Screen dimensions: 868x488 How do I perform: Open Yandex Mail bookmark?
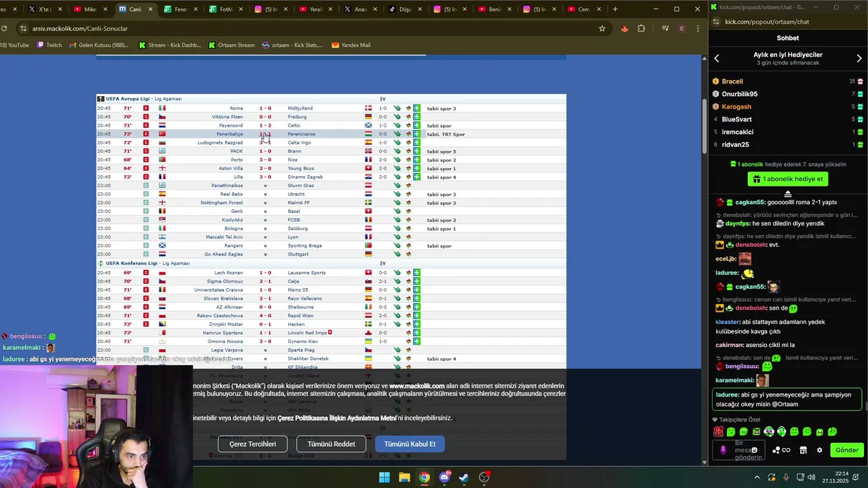pos(351,45)
